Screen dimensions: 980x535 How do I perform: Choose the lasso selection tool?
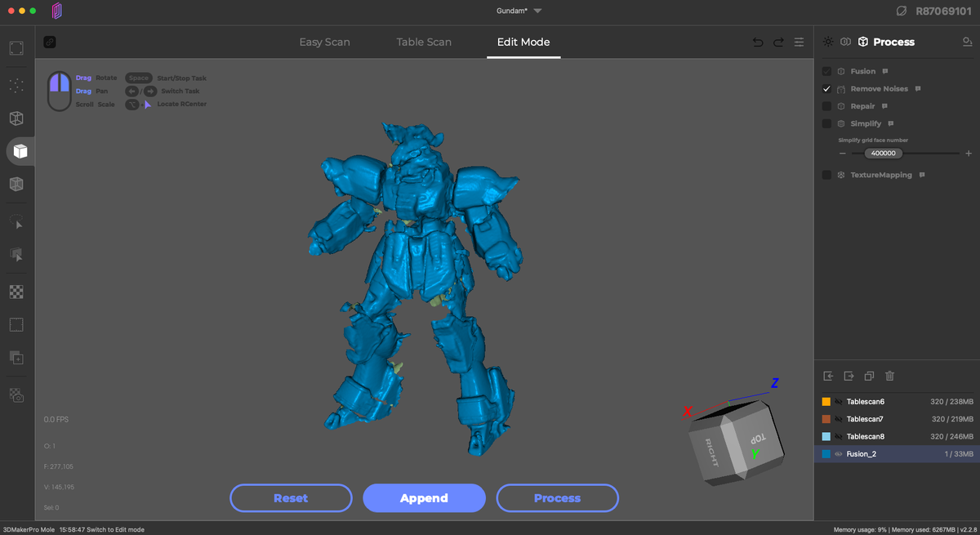16,222
